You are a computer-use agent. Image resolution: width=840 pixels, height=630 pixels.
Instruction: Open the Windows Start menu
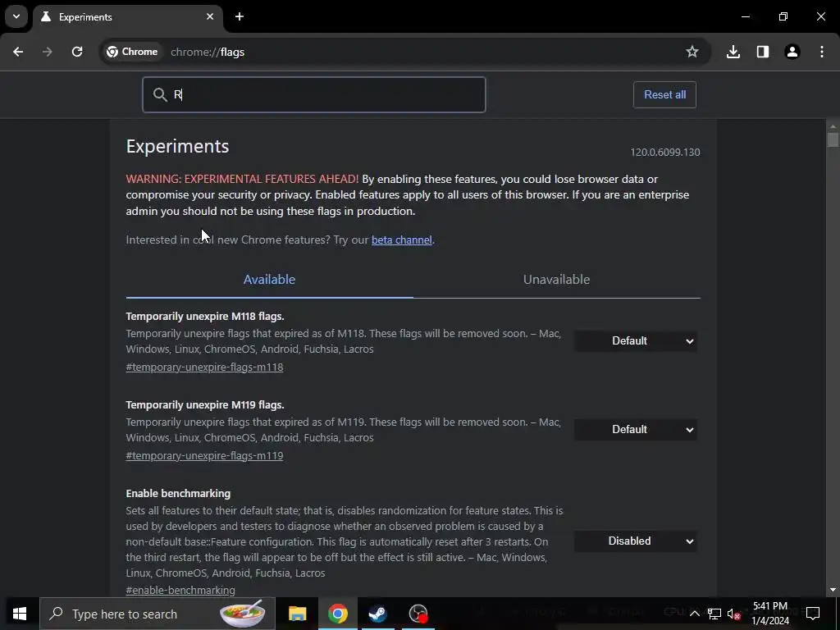(x=20, y=614)
